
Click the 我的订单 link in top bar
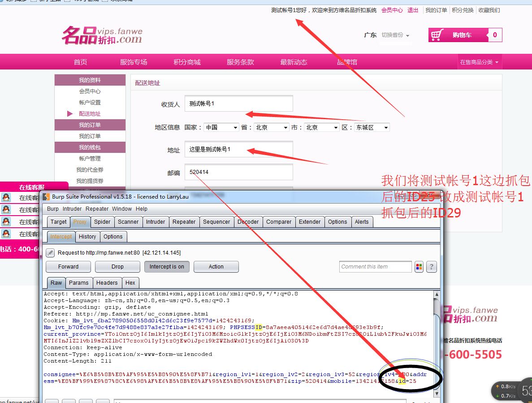[x=436, y=10]
